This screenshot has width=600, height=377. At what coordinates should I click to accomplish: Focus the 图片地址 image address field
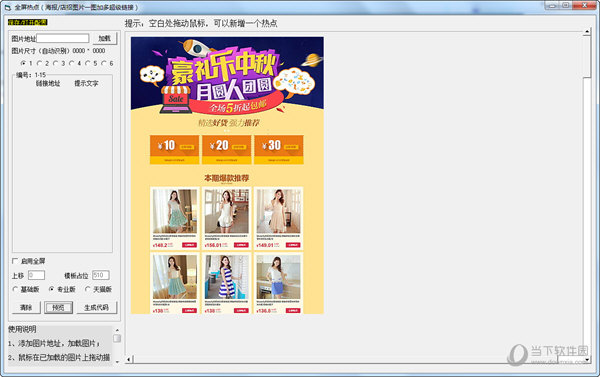(x=63, y=38)
